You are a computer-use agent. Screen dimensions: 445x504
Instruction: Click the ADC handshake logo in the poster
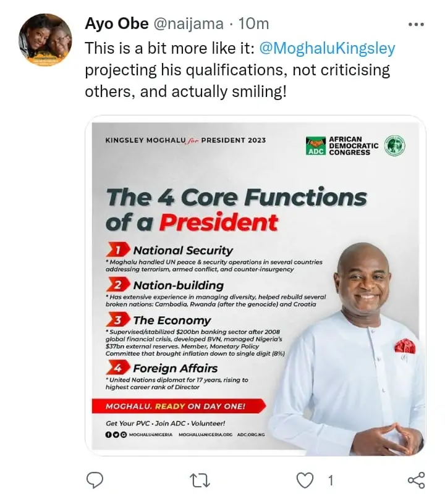pos(316,142)
